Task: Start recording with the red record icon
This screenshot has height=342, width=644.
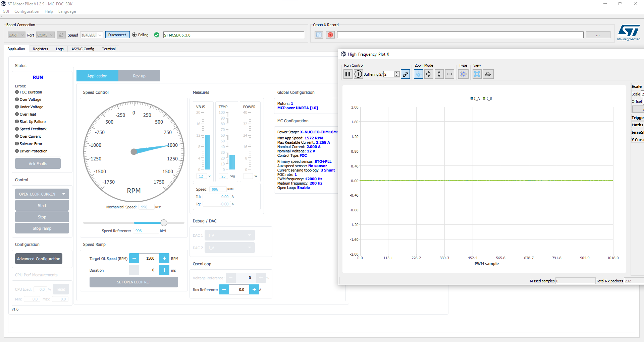Action: pos(330,35)
